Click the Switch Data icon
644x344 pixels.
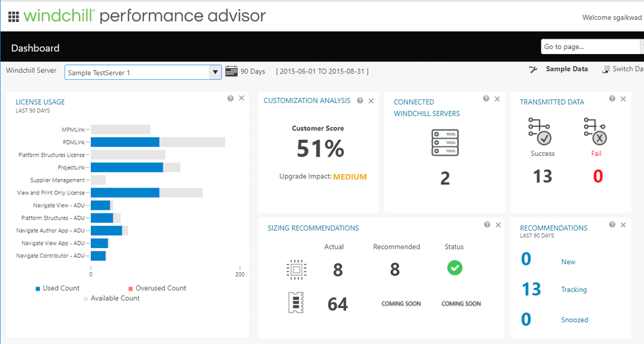[x=606, y=70]
